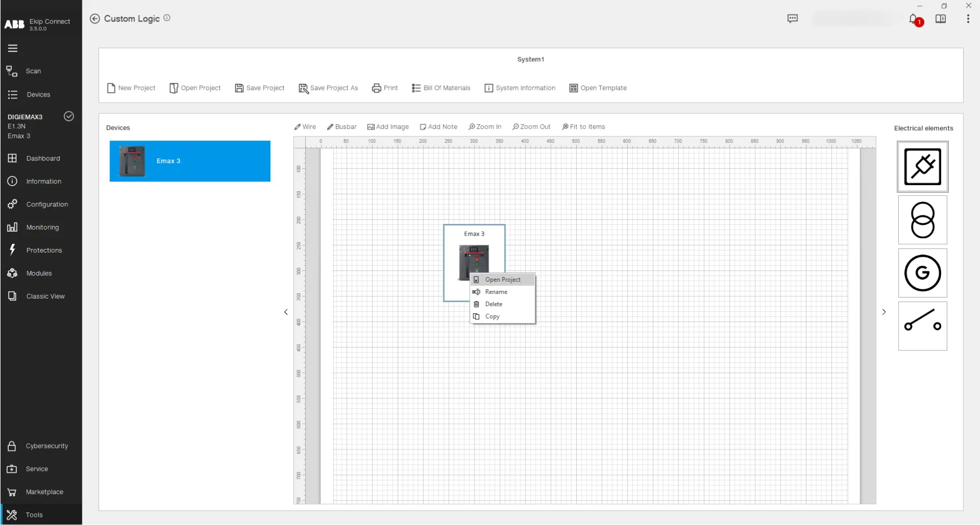
Task: Select the generator electrical element symbol
Action: tap(922, 272)
